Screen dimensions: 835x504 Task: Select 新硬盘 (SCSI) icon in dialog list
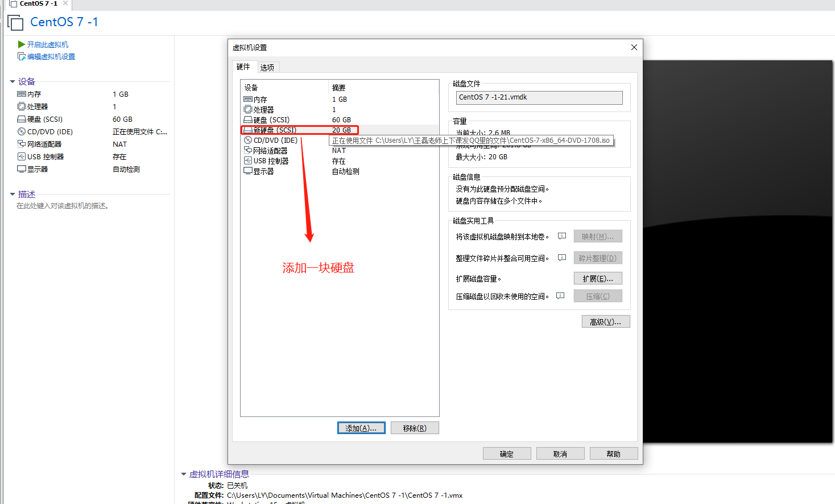click(x=248, y=130)
